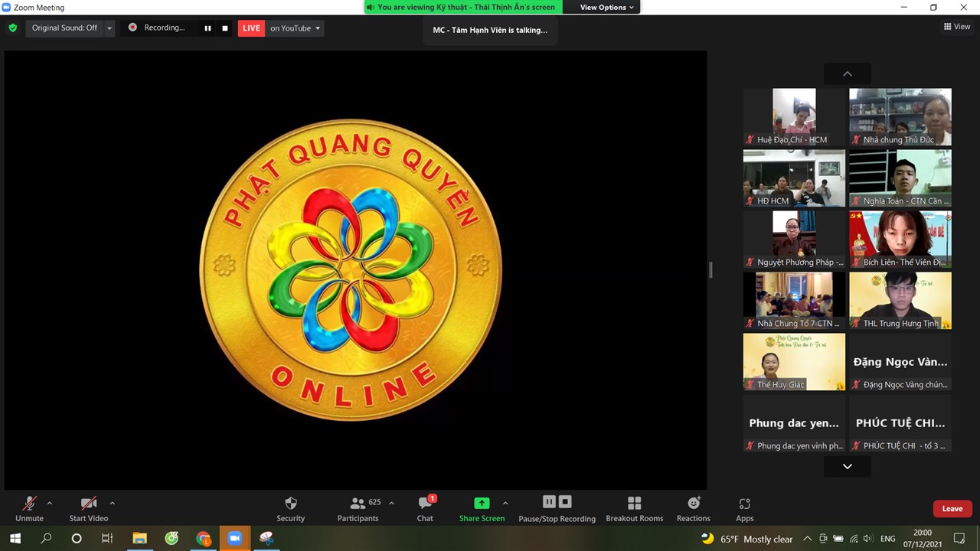Open the Reactions menu
The image size is (980, 551).
click(694, 509)
